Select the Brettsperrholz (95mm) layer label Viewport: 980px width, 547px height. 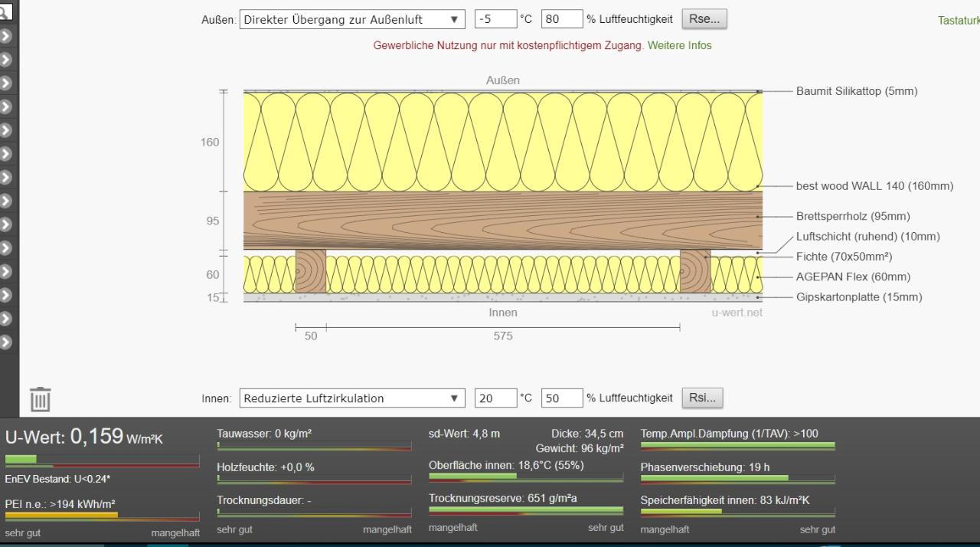pos(853,216)
